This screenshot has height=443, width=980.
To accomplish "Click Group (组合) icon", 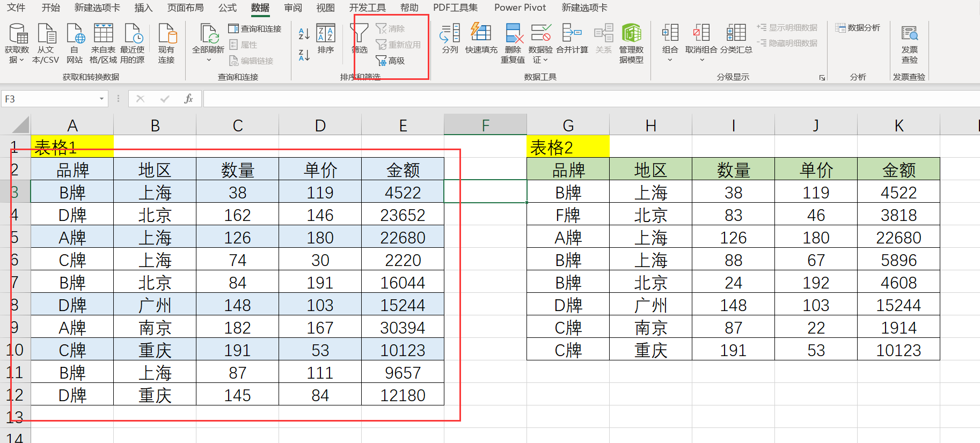I will (670, 33).
